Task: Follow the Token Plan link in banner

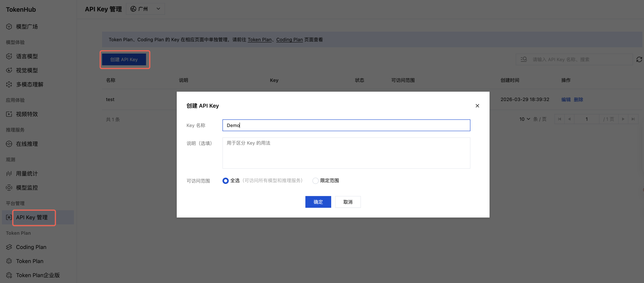Action: [x=259, y=39]
